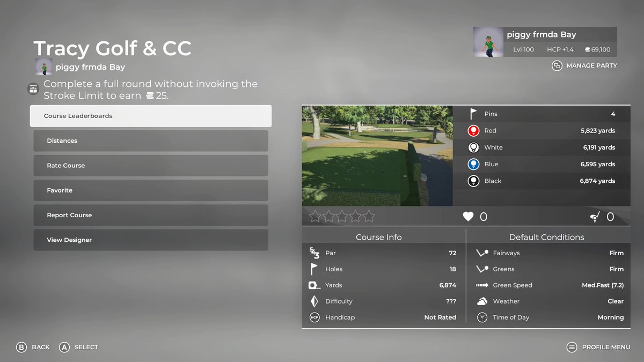The height and width of the screenshot is (362, 644).
Task: Click Time of Day value 'Morning'
Action: pyautogui.click(x=611, y=317)
